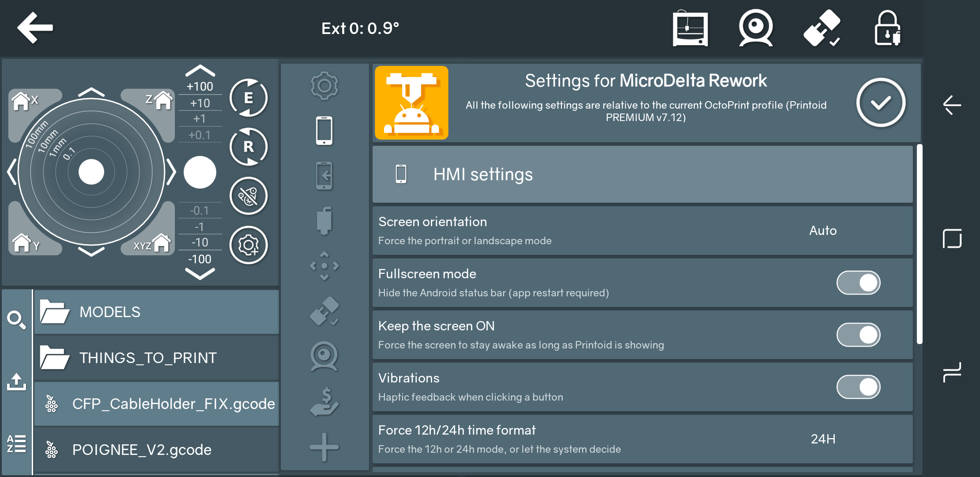This screenshot has width=980, height=477.
Task: Select the phone HMI settings sidebar tab
Action: click(x=324, y=131)
